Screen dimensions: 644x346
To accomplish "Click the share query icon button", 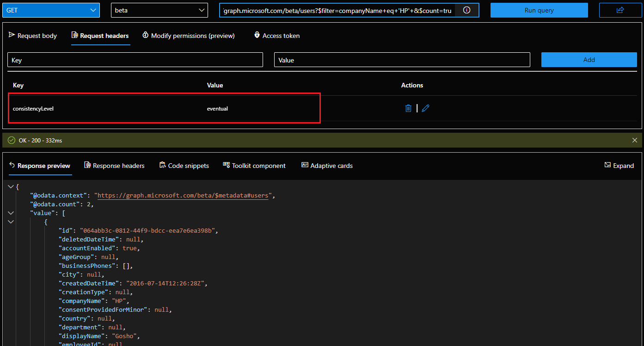I will (x=620, y=10).
